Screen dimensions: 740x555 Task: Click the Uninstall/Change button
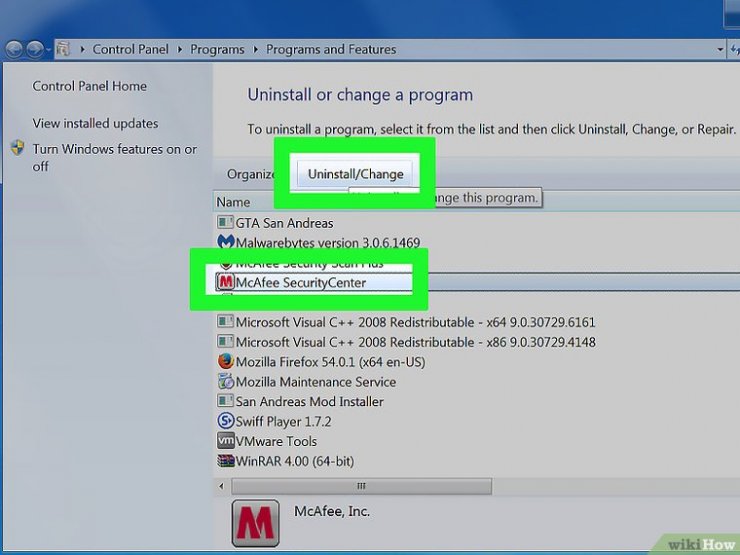tap(355, 174)
